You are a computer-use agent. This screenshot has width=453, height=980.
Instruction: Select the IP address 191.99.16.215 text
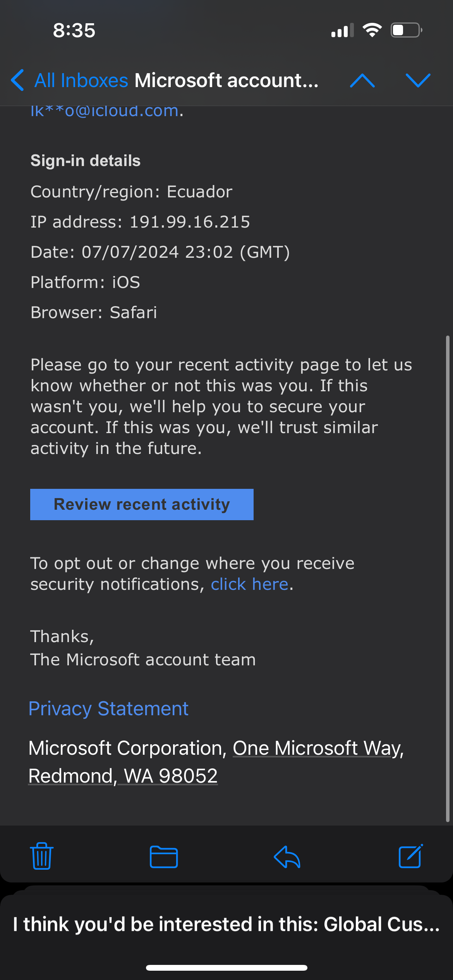pos(190,222)
